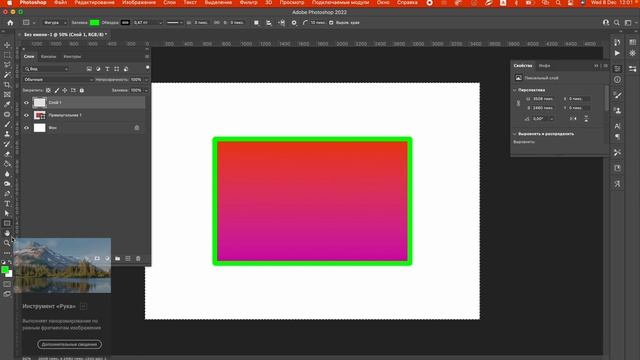Switch to the Инфо tab
The width and height of the screenshot is (640, 360).
tap(544, 66)
